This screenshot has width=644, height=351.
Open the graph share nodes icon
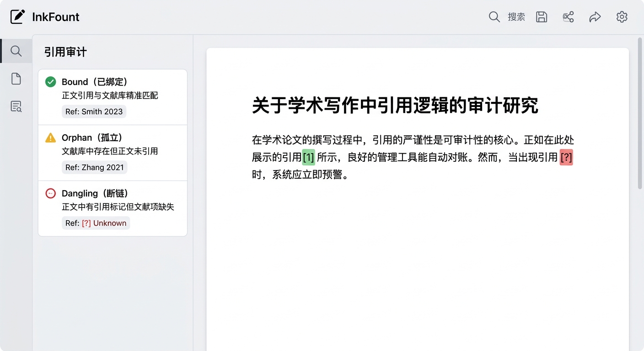click(x=568, y=17)
